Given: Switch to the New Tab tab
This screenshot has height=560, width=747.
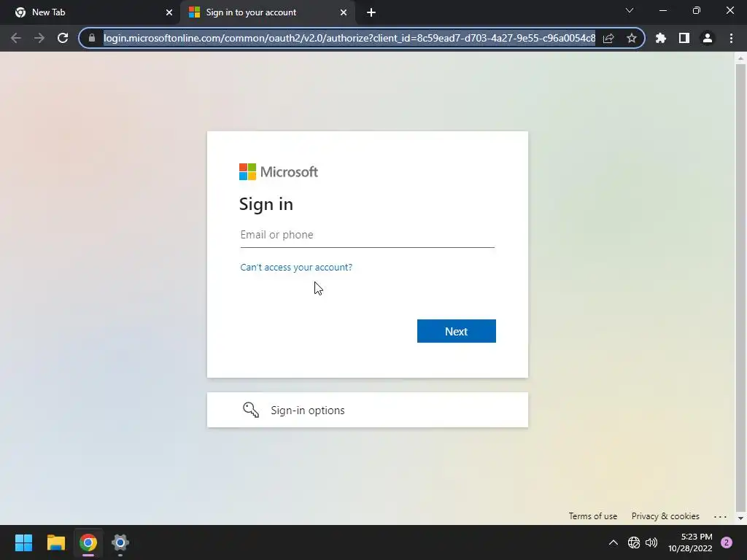Looking at the screenshot, I should click(90, 12).
